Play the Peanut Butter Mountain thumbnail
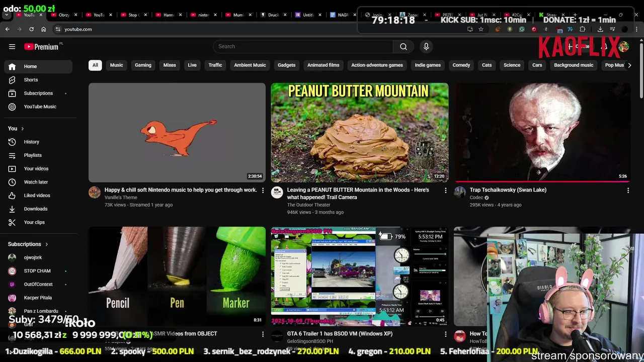 point(359,133)
